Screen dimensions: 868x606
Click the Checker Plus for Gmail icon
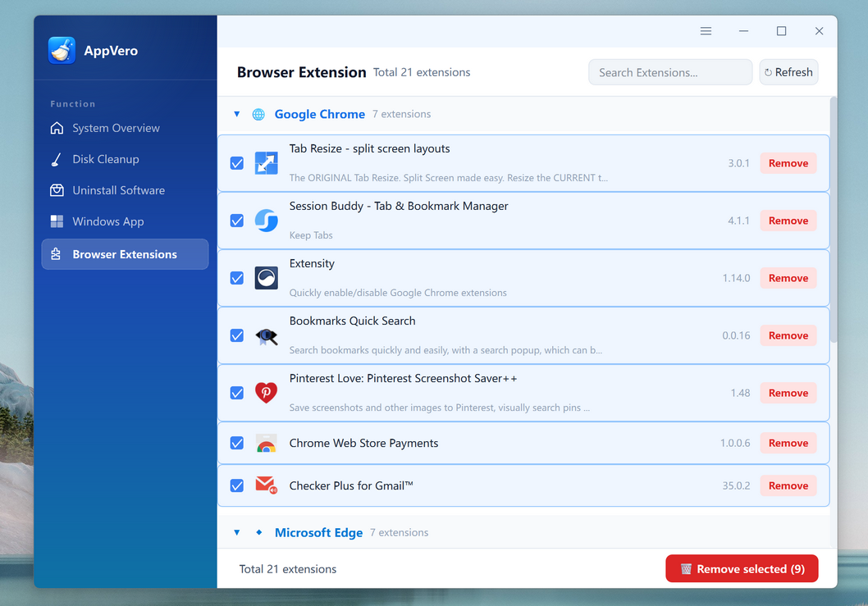[267, 485]
